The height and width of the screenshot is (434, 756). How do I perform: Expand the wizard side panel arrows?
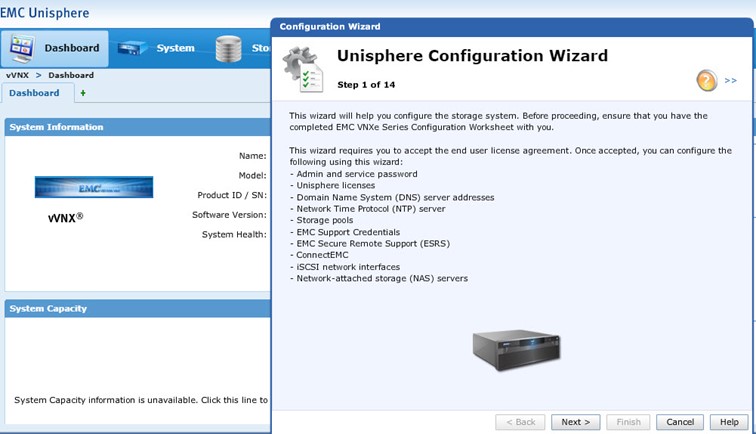tap(730, 81)
